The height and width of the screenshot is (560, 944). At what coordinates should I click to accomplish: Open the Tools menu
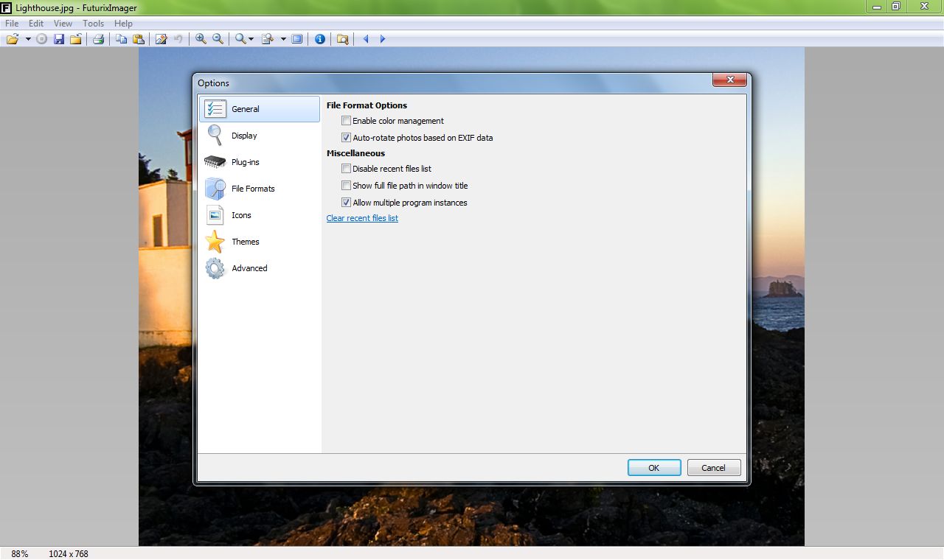(93, 24)
